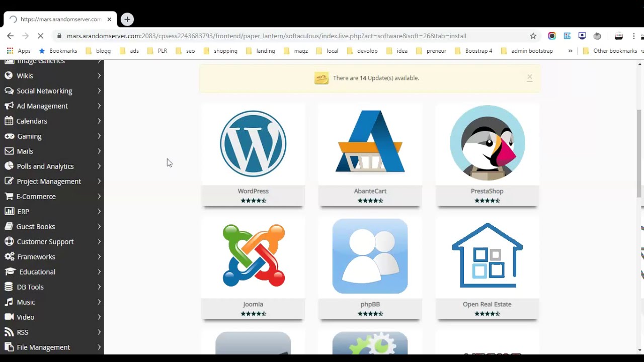Expand the DB Tools category arrow

coord(99,287)
